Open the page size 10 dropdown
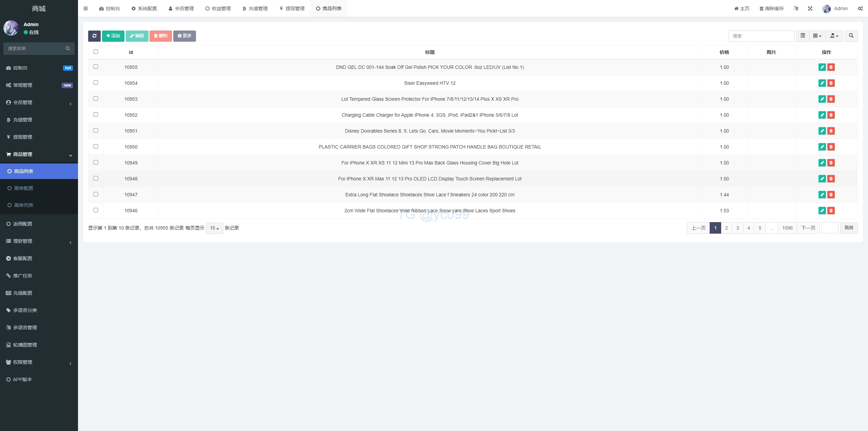This screenshot has width=868, height=431. point(214,228)
